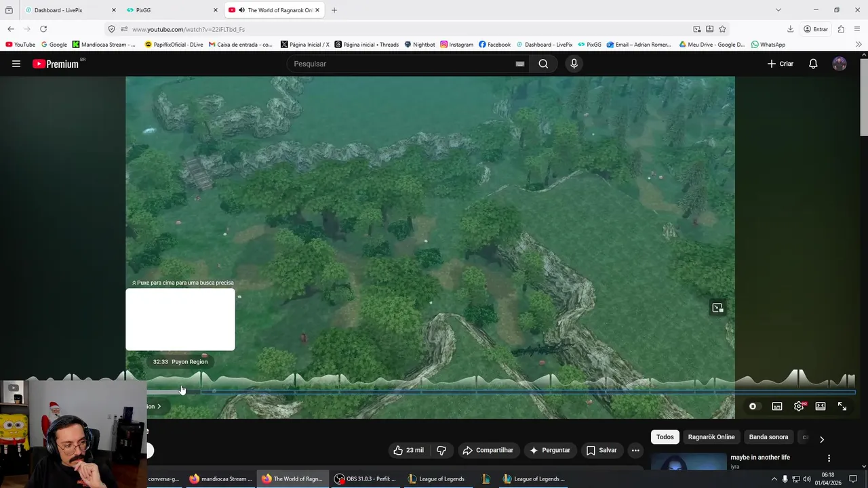Enter fullscreen in the video player
Viewport: 868px width, 488px height.
coord(842,406)
